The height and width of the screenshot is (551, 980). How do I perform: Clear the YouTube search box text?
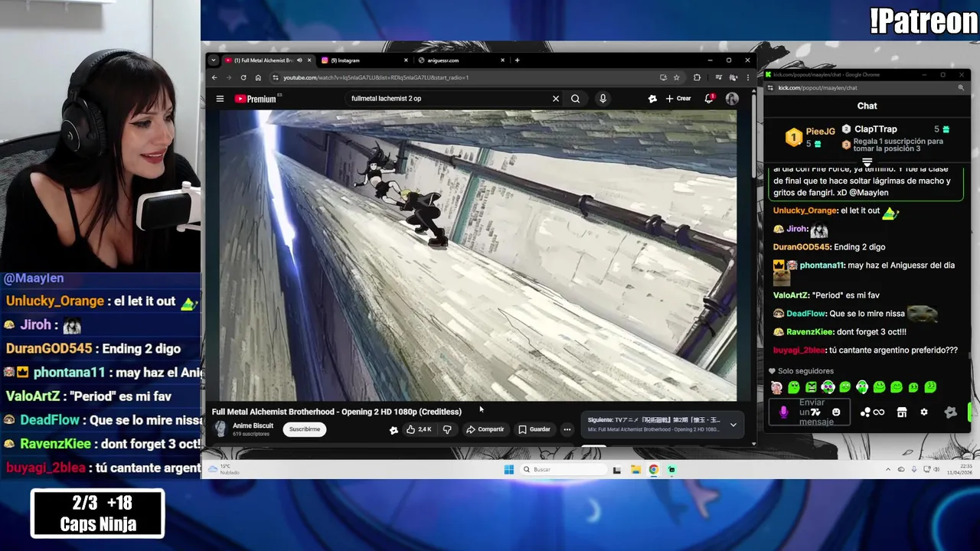coord(556,99)
